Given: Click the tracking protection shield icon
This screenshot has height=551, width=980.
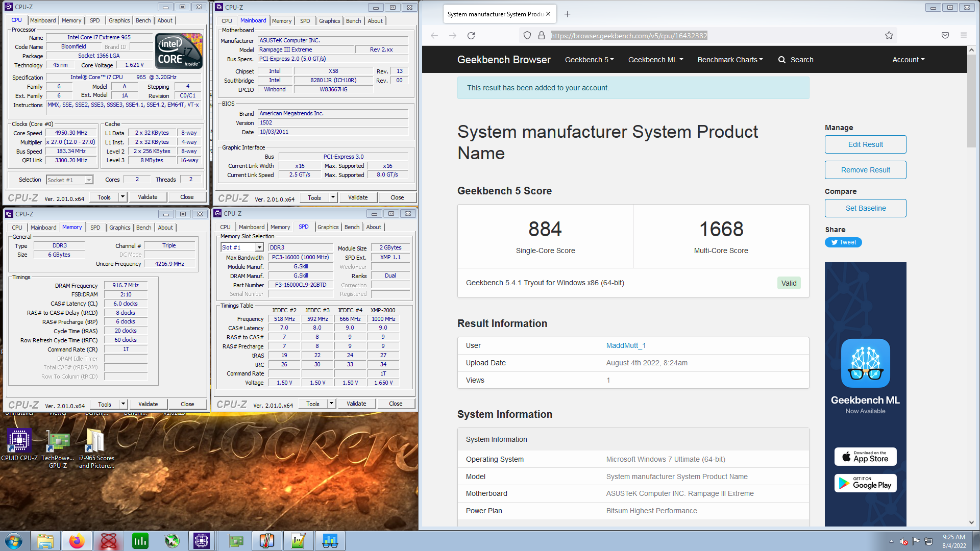Looking at the screenshot, I should point(527,35).
